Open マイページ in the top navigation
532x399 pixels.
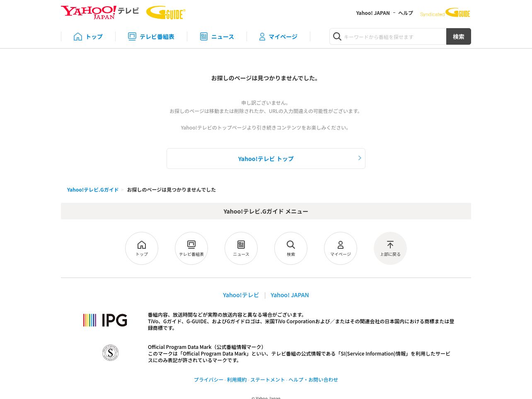coord(278,36)
